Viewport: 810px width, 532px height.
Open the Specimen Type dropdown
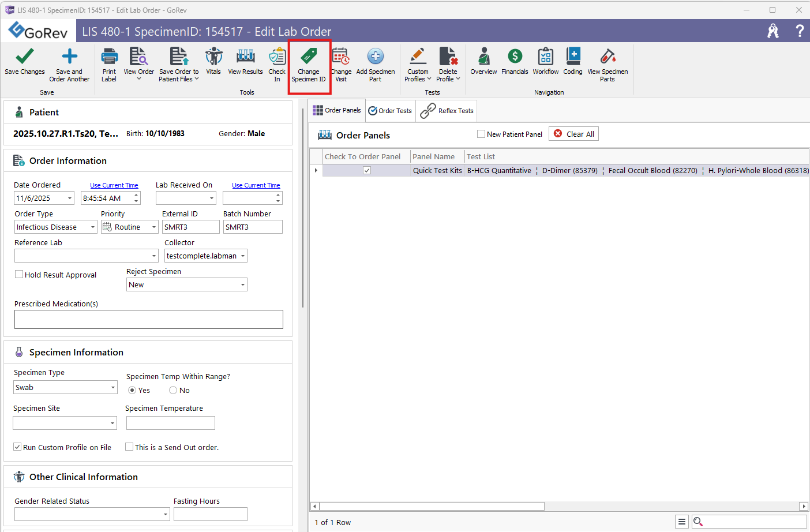tap(112, 388)
